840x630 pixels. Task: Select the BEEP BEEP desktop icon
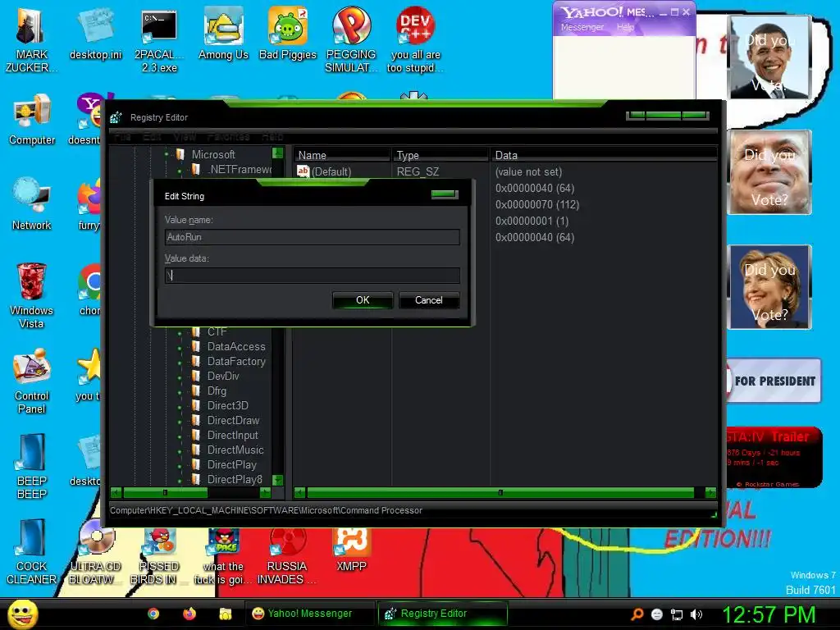point(32,466)
